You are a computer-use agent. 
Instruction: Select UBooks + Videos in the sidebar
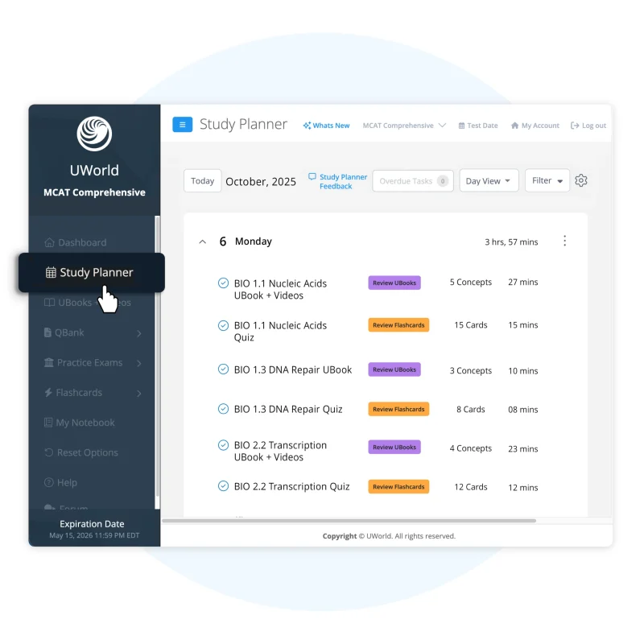[50, 302]
